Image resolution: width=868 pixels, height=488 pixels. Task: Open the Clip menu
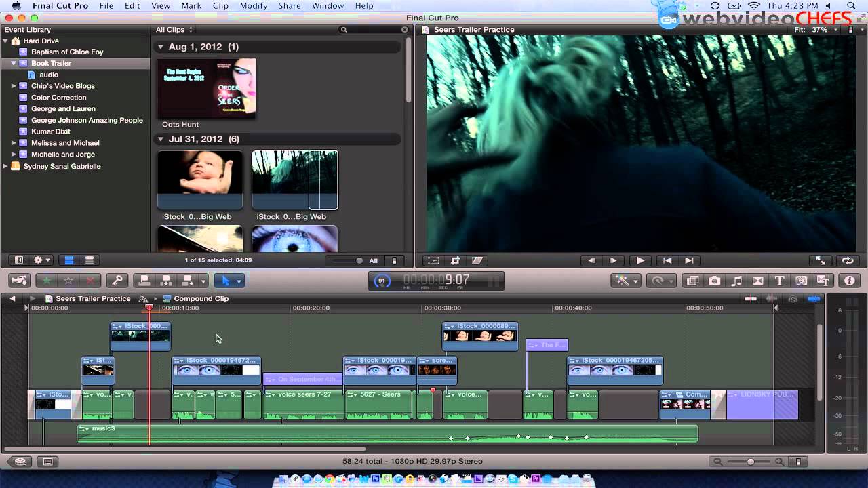pos(220,6)
